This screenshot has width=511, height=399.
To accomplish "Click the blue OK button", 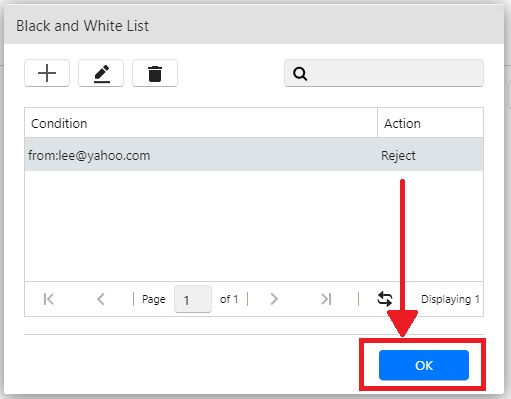I will point(424,365).
